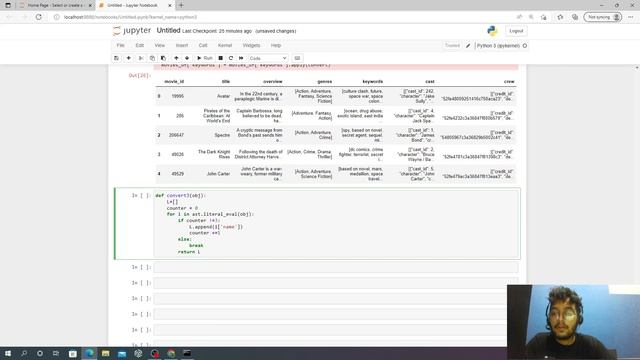Cut selected cells with the scissors icon
This screenshot has width=640, height=360.
pos(141,58)
